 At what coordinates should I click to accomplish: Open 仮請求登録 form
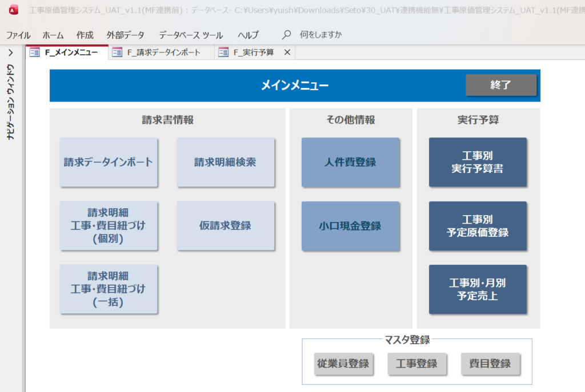[225, 225]
